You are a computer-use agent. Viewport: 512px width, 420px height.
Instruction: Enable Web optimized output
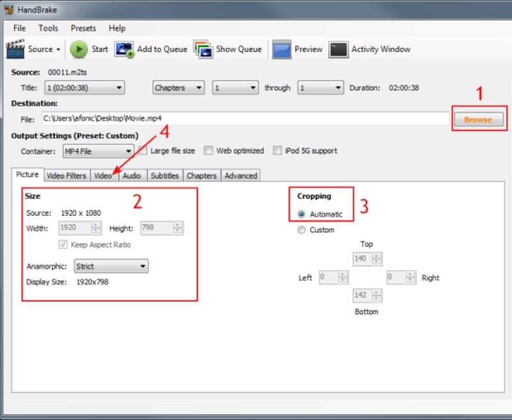208,150
